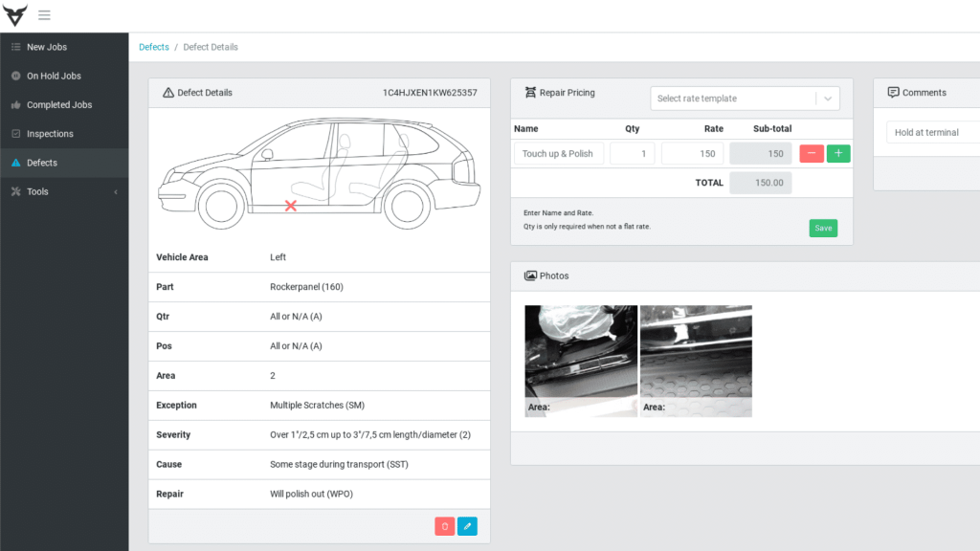Click the hamburger menu icon
This screenshot has width=980, height=551.
(x=44, y=15)
